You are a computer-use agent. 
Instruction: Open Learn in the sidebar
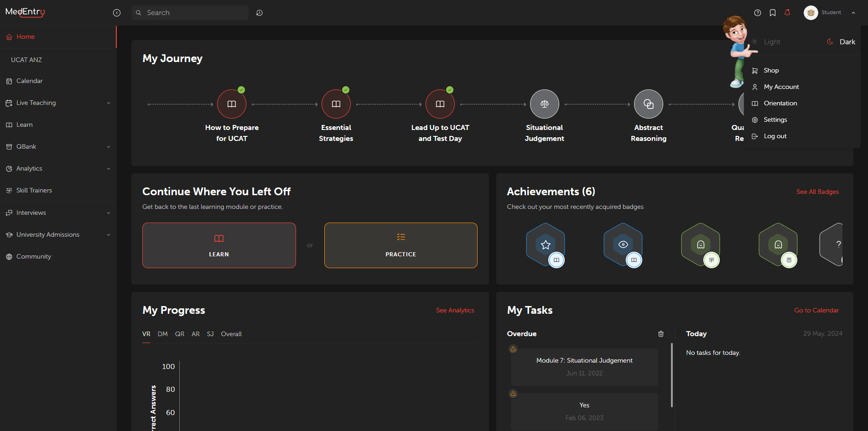click(58, 125)
